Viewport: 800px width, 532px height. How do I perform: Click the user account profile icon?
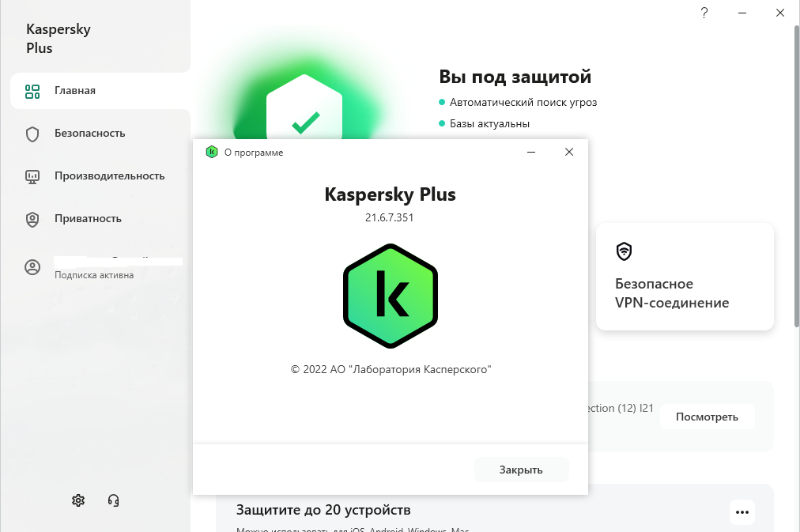click(32, 267)
